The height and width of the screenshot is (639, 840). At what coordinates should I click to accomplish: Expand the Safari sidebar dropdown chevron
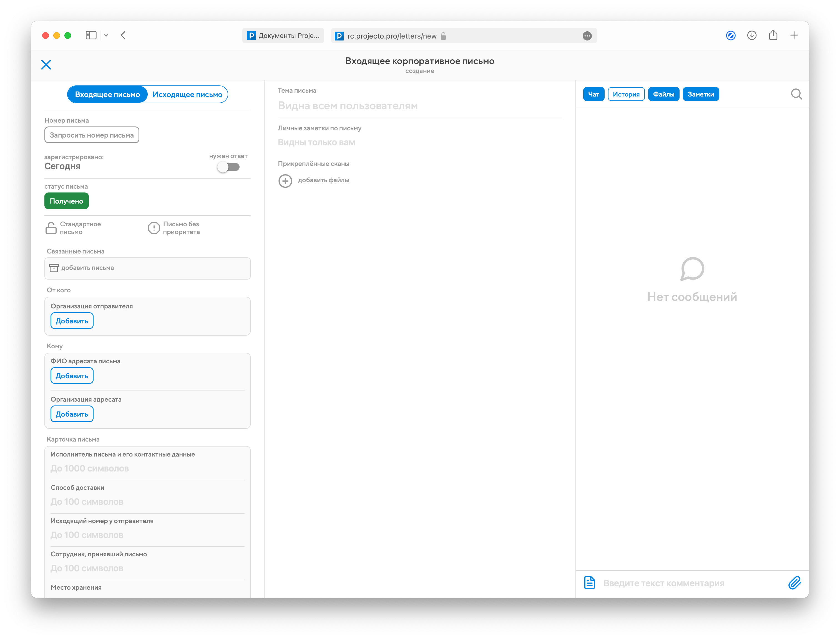(x=106, y=35)
